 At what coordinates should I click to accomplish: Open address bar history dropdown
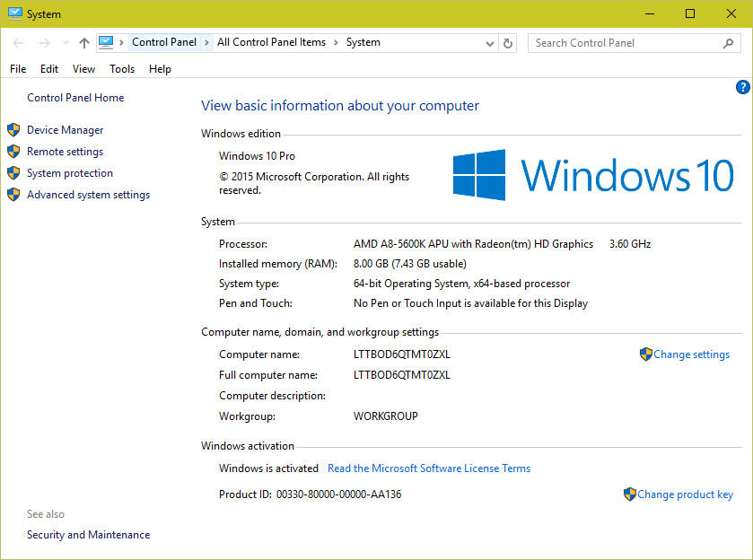coord(489,44)
